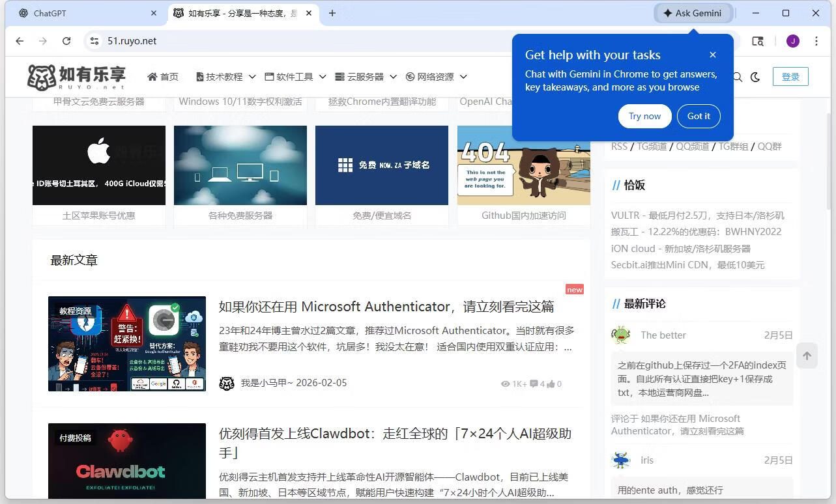Click the 登录 login button
Viewport: 836px width, 504px height.
tap(790, 77)
